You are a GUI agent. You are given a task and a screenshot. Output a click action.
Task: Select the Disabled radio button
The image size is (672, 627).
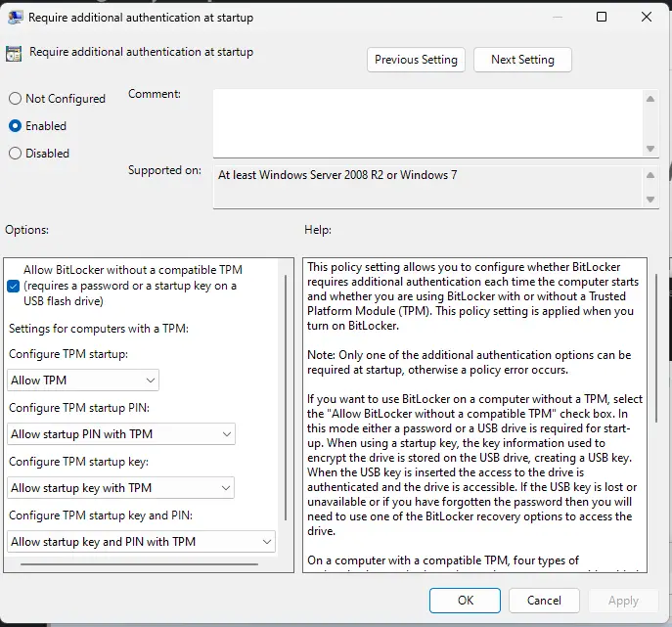click(x=15, y=154)
